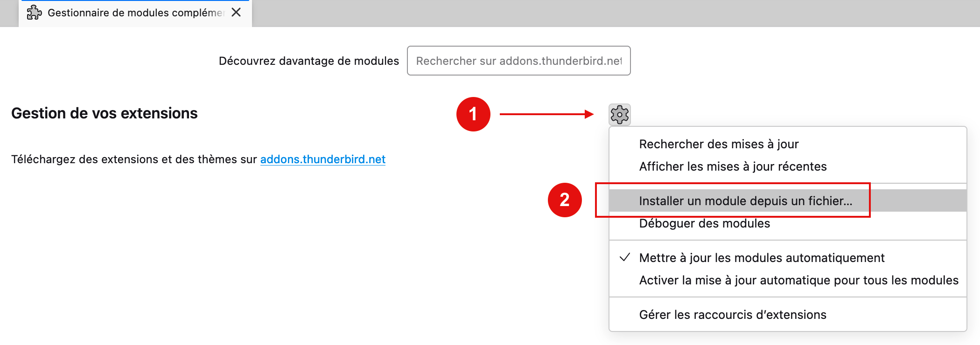Toggle checkmark beside Mettre à jour automatiquement

tap(625, 257)
